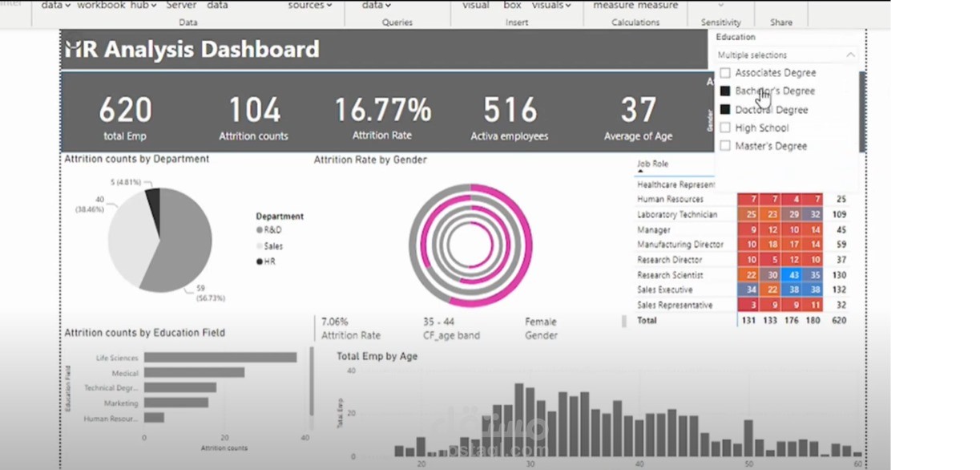Click the 176 value in Total row
Screen dimensions: 980x470
(x=793, y=320)
